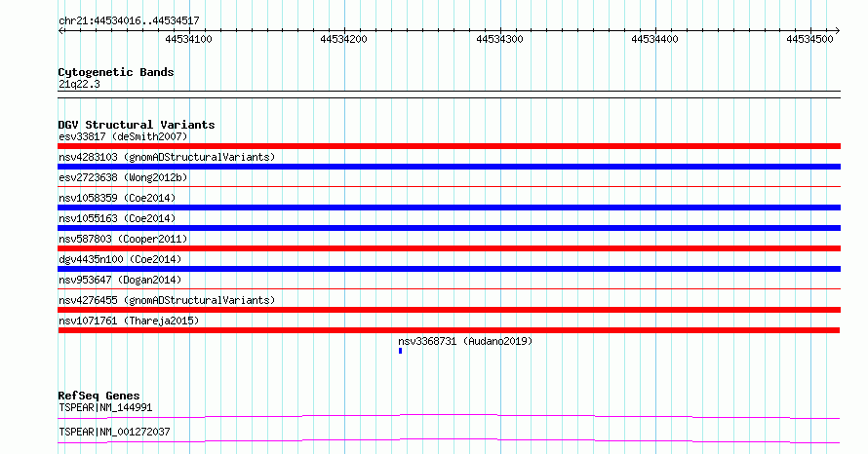Open nsv587803 (Cooper2011) variant label
This screenshot has height=454, width=868.
pos(123,239)
